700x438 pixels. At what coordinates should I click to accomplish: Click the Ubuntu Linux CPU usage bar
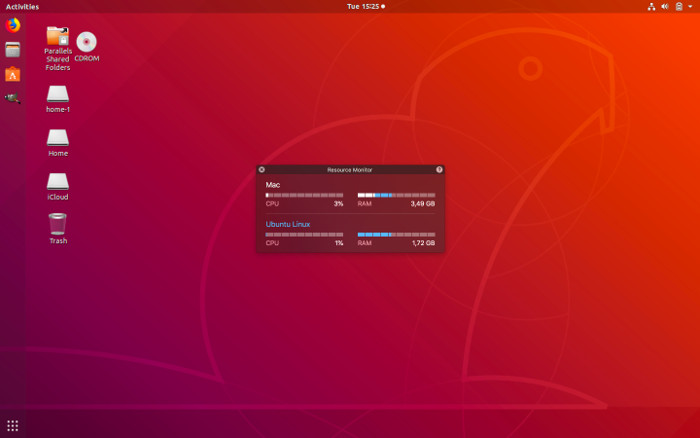[304, 234]
